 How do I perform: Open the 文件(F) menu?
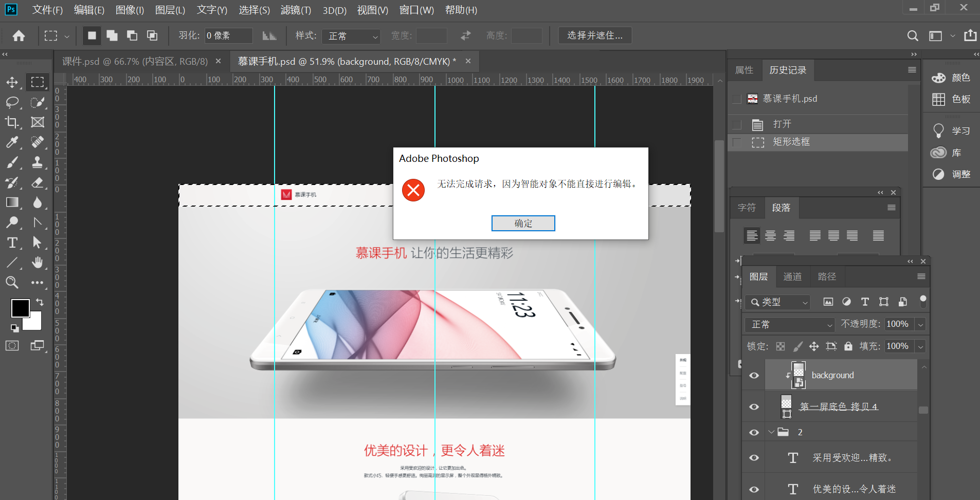[47, 10]
